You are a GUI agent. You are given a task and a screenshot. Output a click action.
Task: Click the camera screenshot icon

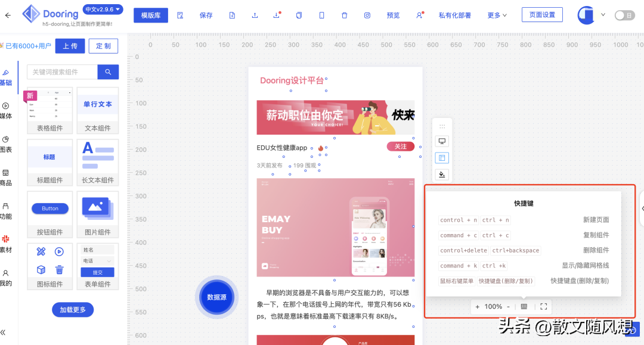point(367,15)
